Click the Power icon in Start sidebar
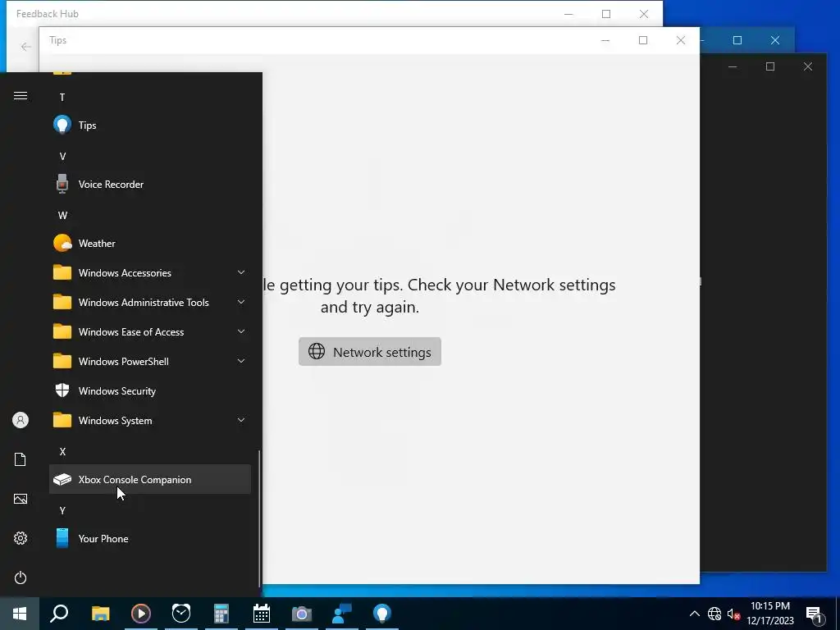840x630 pixels. (21, 577)
